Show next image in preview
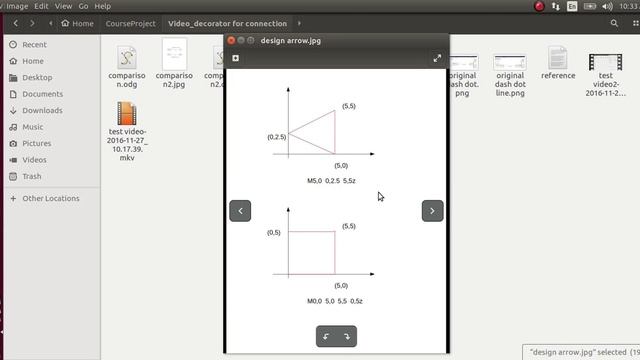 432,211
